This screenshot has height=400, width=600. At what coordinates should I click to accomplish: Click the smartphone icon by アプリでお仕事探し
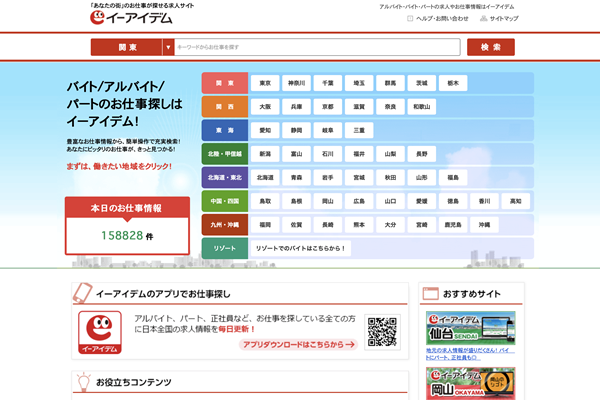coord(82,293)
